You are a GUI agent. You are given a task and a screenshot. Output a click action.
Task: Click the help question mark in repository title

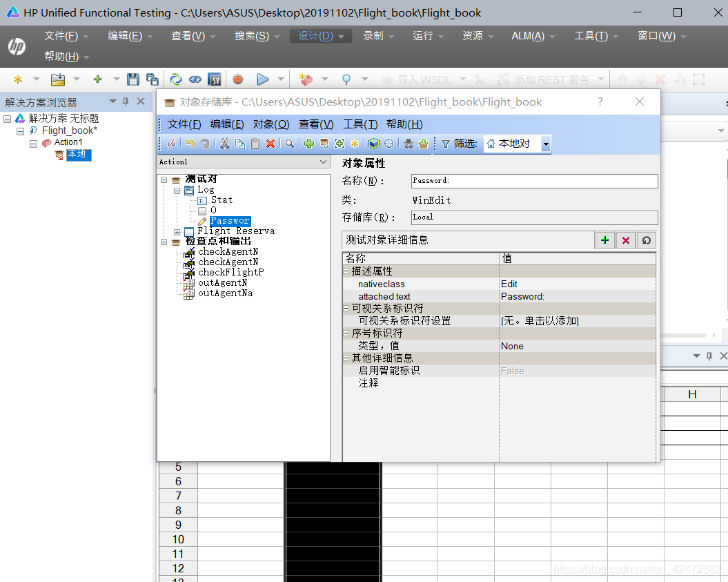[x=600, y=101]
